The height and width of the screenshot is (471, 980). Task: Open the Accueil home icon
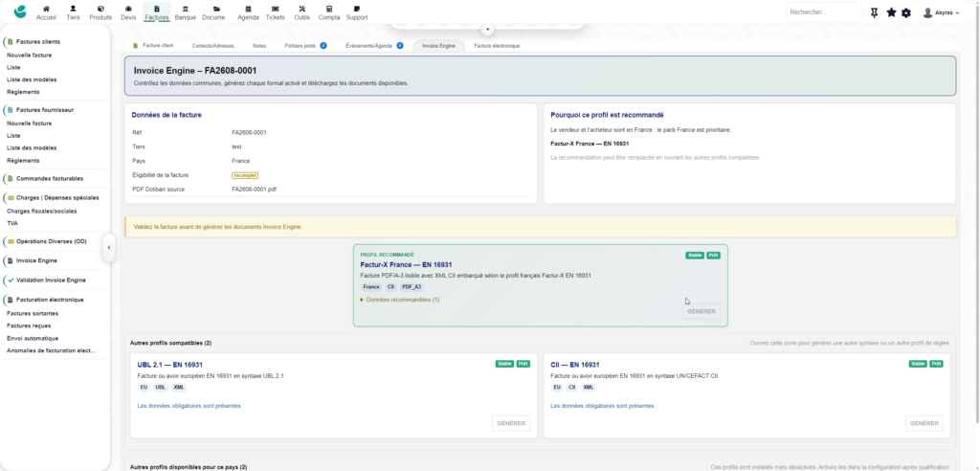click(46, 10)
